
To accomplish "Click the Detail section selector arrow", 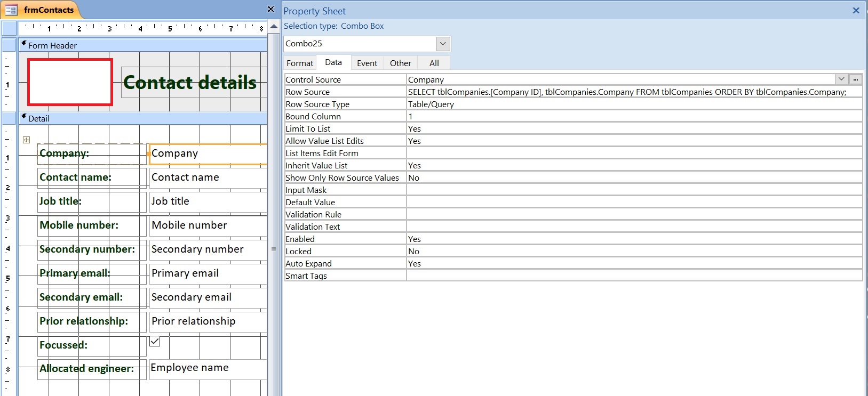I will pyautogui.click(x=24, y=117).
